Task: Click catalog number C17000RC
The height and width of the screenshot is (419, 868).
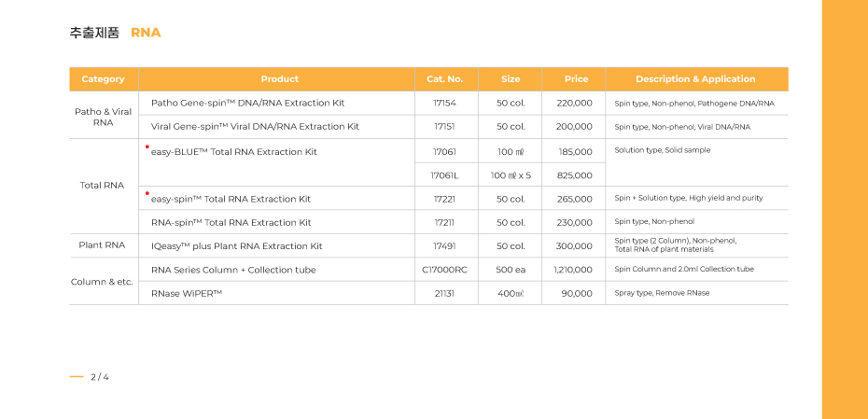Action: tap(445, 270)
